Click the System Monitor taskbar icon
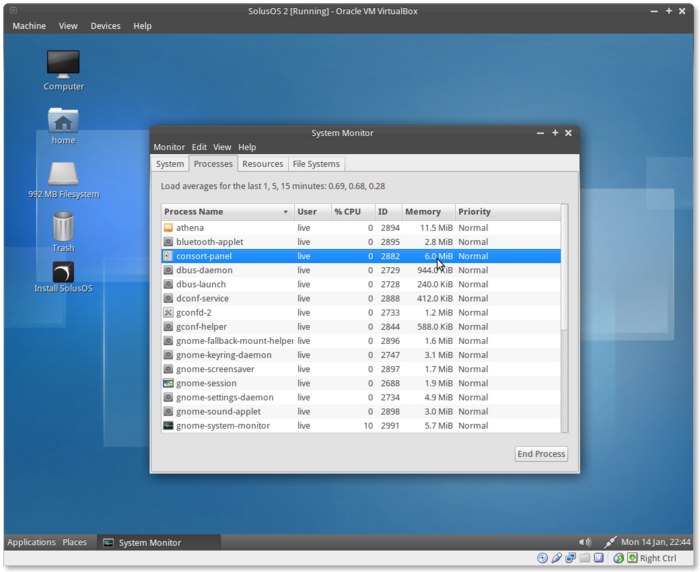 tap(108, 543)
